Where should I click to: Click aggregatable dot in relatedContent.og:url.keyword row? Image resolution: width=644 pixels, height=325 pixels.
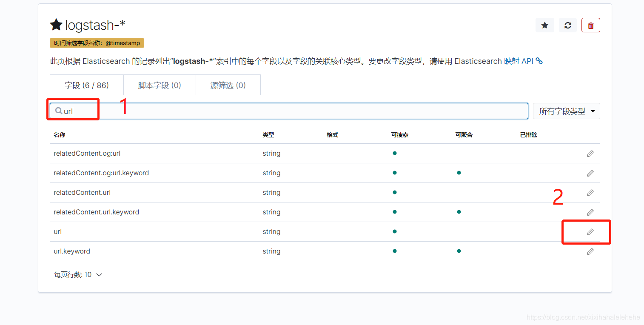459,173
